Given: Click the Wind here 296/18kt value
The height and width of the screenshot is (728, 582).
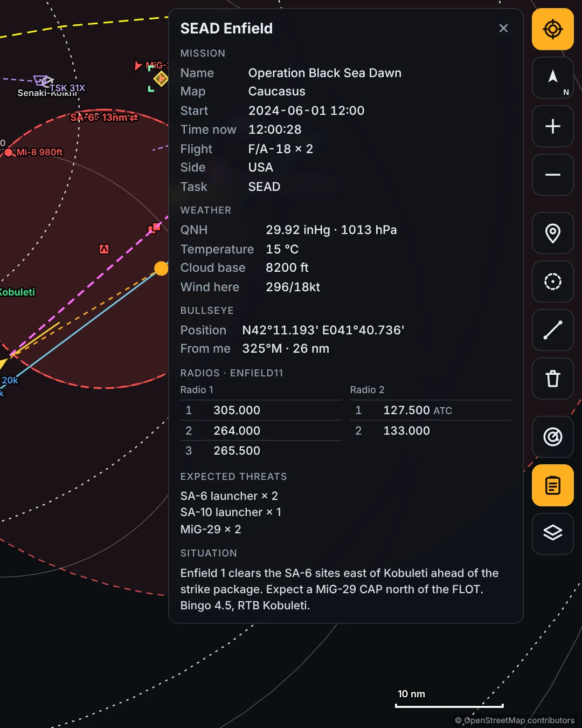Looking at the screenshot, I should (293, 287).
